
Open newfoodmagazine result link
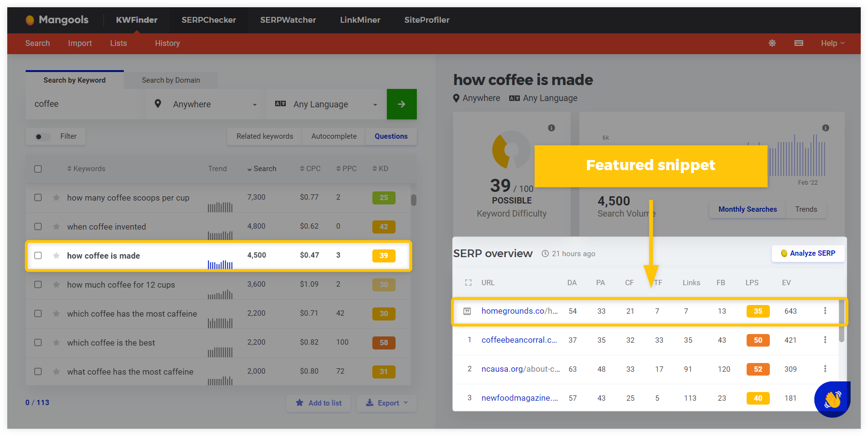click(x=519, y=398)
